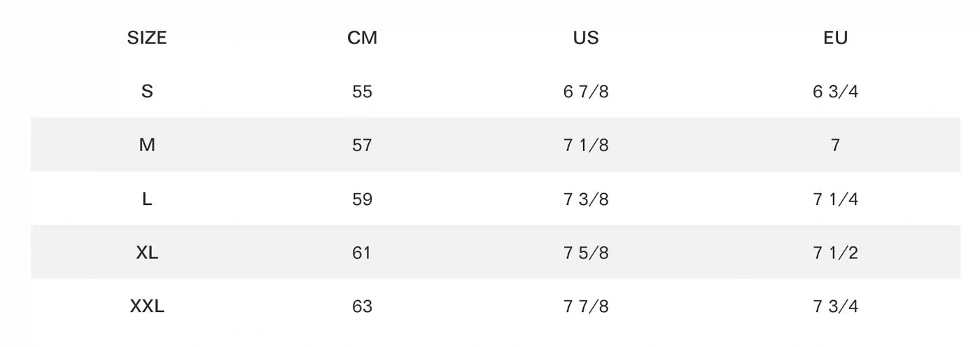Screen dimensions: 980x347
Task: Select the M size row label
Action: 147,146
